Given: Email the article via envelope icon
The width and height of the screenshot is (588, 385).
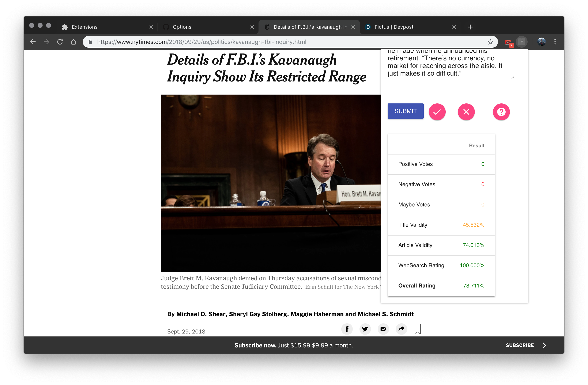Looking at the screenshot, I should click(x=383, y=329).
